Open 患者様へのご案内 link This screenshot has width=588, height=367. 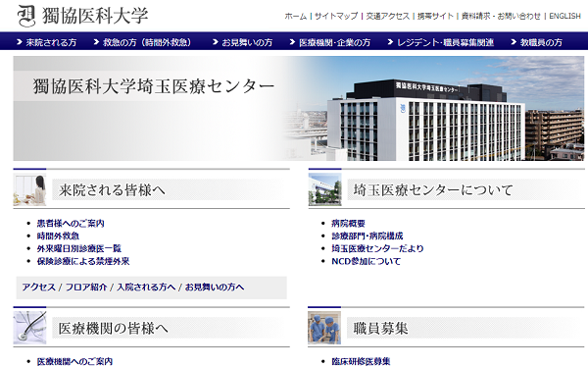[x=71, y=224]
